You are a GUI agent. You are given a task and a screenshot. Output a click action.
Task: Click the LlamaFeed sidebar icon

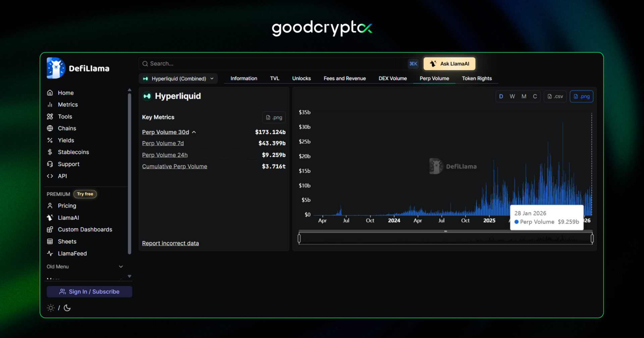click(x=49, y=253)
